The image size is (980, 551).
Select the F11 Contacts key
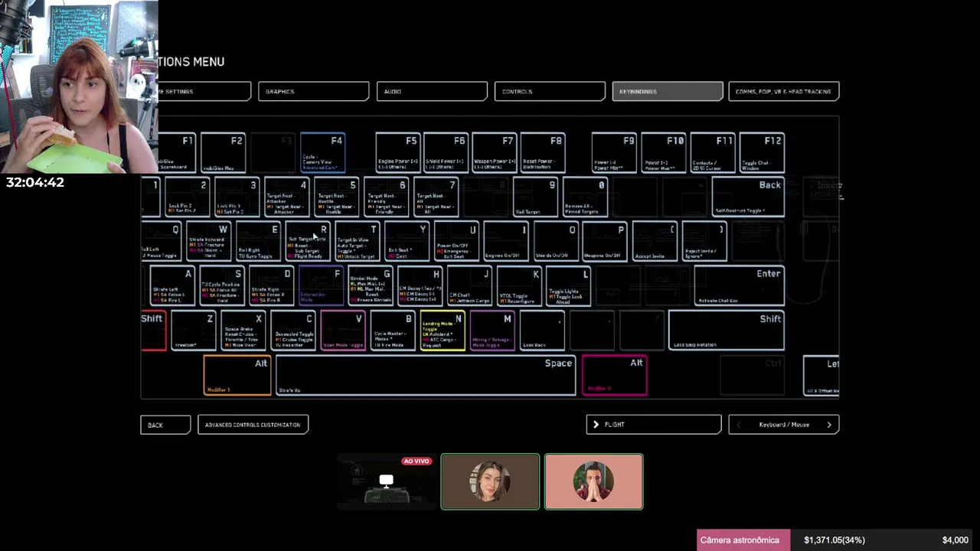point(713,153)
